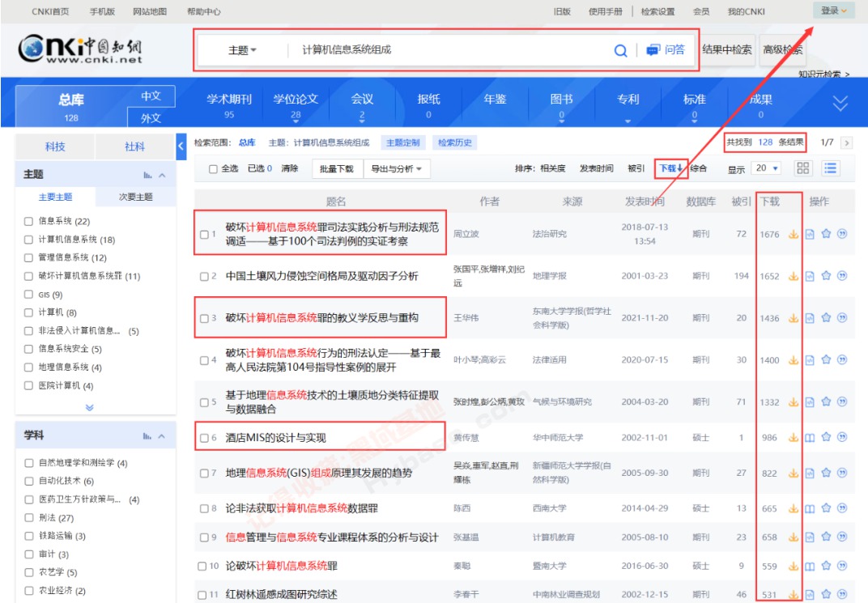Check the box for result row 10

202,567
